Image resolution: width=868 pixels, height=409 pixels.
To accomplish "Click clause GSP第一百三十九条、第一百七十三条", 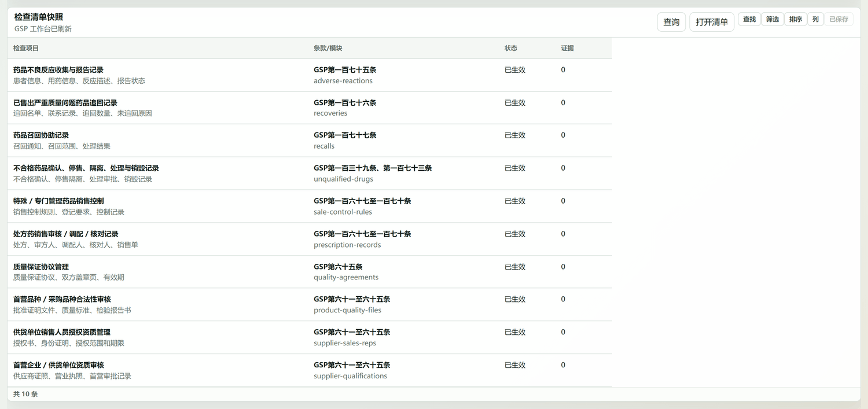I will pyautogui.click(x=373, y=168).
